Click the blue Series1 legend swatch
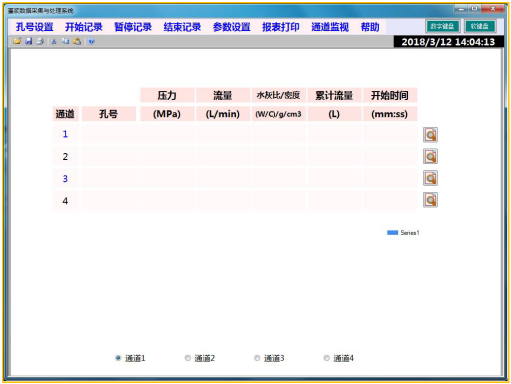Screen dimensions: 511x384 click(x=392, y=233)
